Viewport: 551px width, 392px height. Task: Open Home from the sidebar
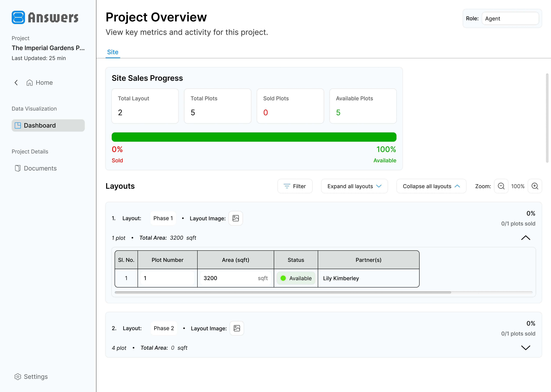40,83
